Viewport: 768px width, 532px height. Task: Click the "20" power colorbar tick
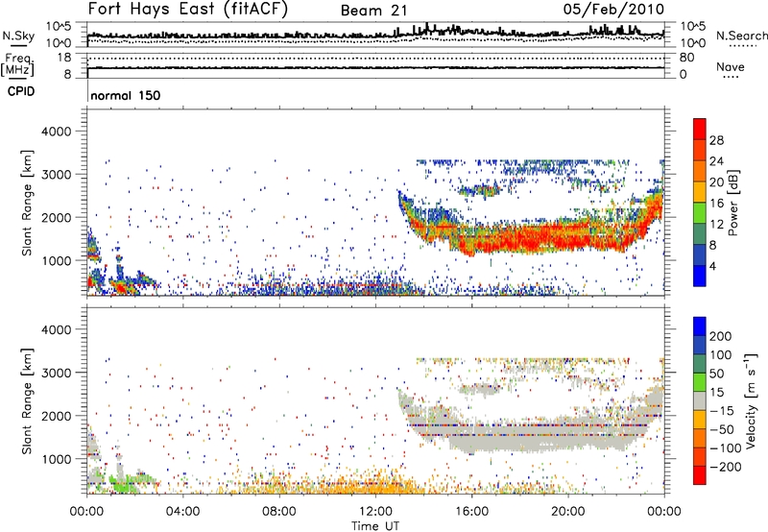[716, 182]
